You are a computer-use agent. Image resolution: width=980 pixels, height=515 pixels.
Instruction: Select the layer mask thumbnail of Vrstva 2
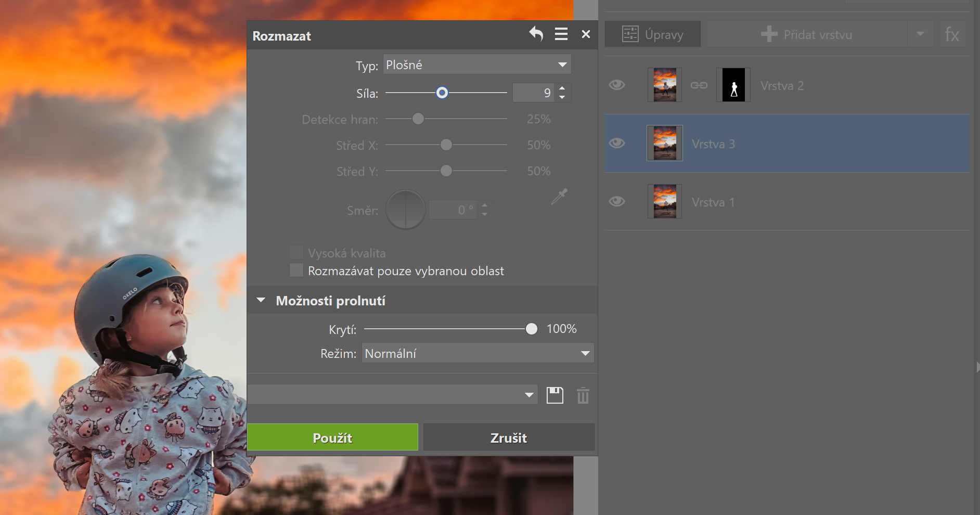pos(733,85)
